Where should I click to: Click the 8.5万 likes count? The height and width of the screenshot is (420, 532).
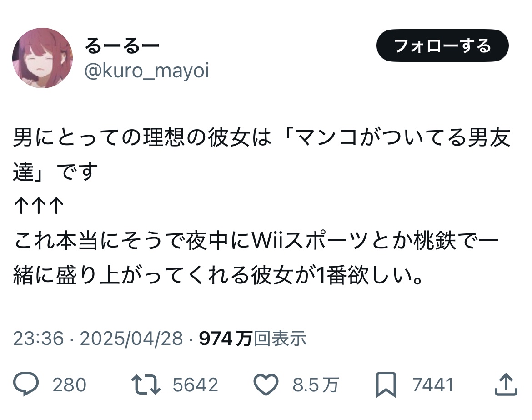click(x=316, y=385)
